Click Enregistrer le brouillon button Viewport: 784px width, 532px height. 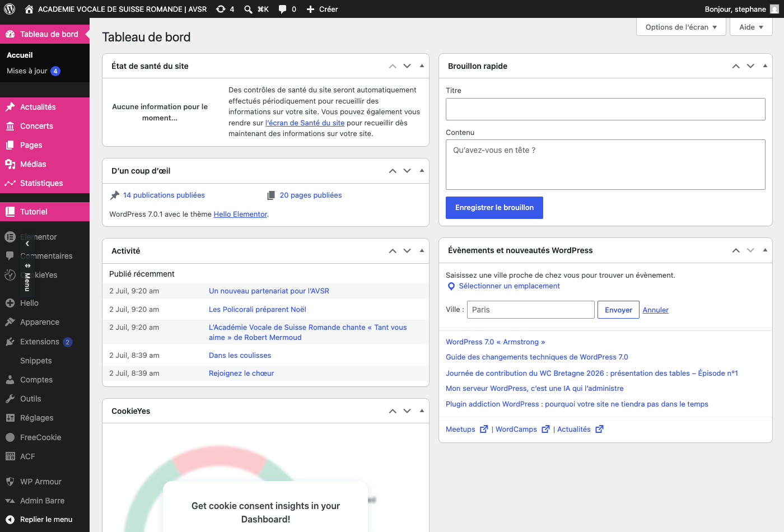click(494, 208)
